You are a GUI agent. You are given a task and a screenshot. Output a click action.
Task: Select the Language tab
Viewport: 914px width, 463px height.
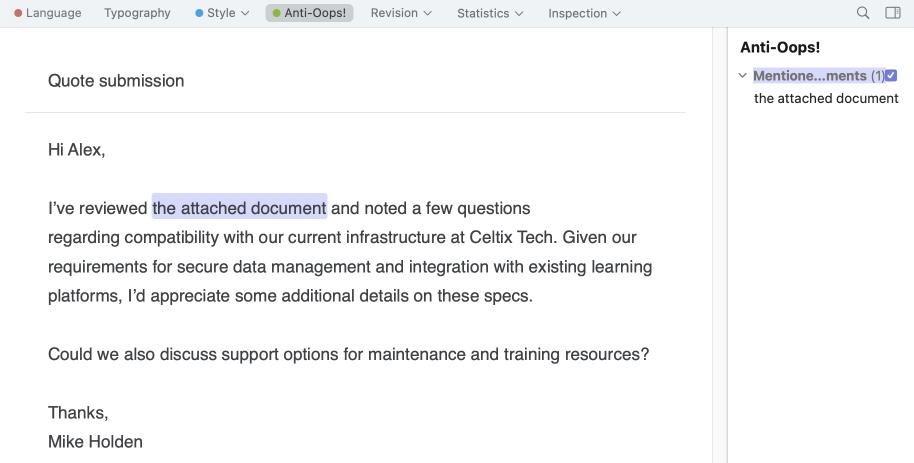48,13
